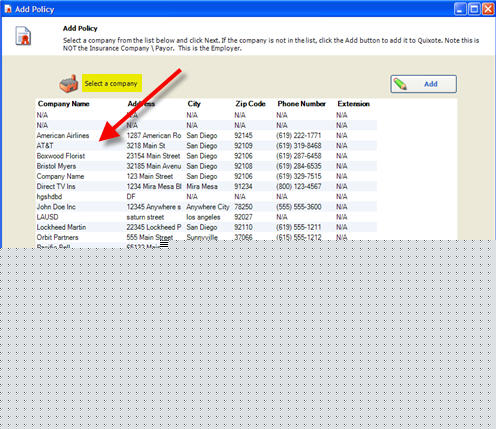Click address saturn street
Screen dimensions: 496x429
[145, 217]
